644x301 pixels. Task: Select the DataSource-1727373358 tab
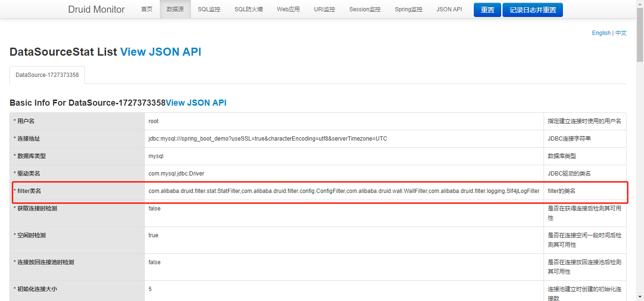(47, 75)
